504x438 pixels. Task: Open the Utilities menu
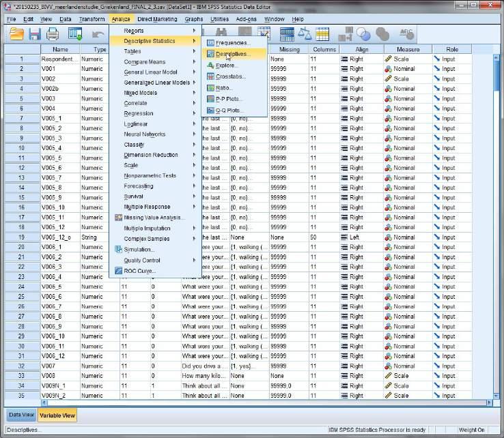[x=219, y=19]
